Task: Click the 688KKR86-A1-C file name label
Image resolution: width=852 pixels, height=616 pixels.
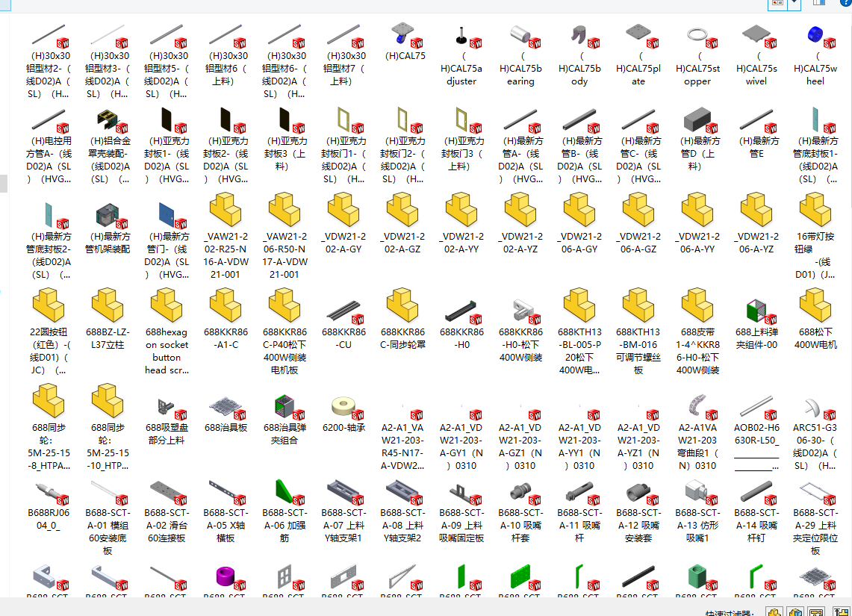Action: tap(226, 338)
